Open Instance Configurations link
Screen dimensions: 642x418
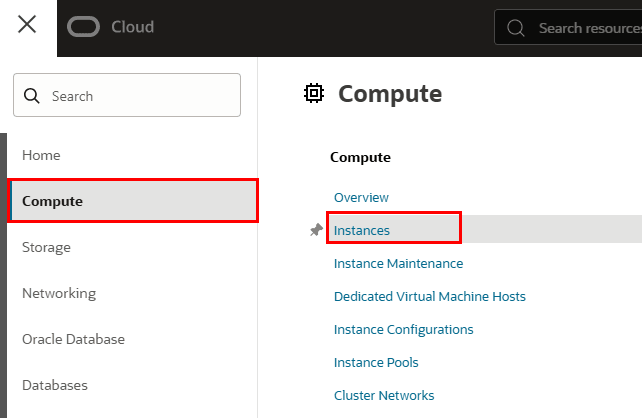(403, 329)
